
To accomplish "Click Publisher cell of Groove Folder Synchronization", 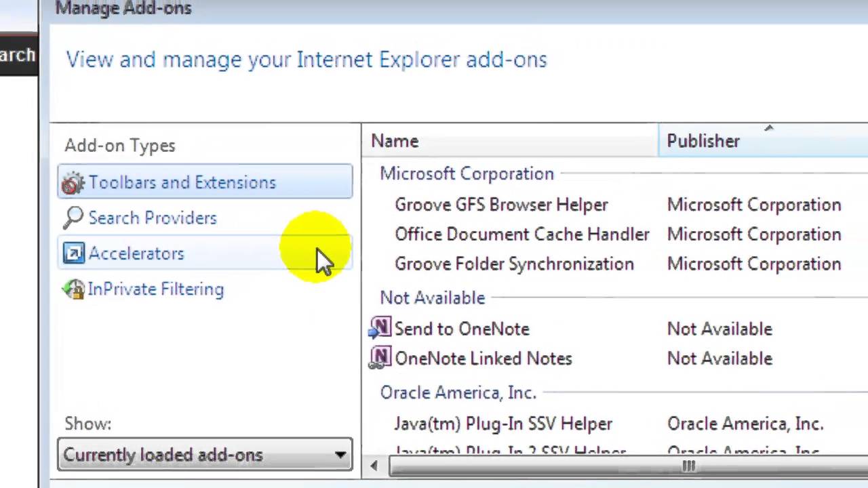I will pyautogui.click(x=753, y=264).
